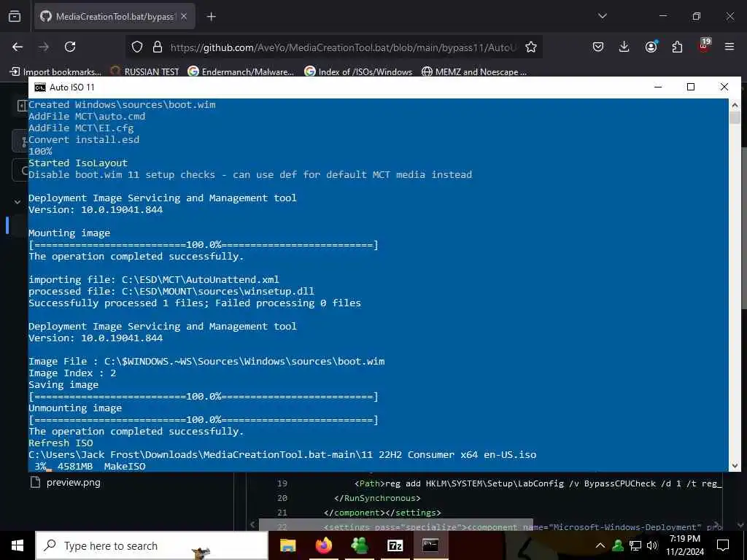The width and height of the screenshot is (747, 560).
Task: Open the tracking protection shield icon
Action: coord(137,47)
